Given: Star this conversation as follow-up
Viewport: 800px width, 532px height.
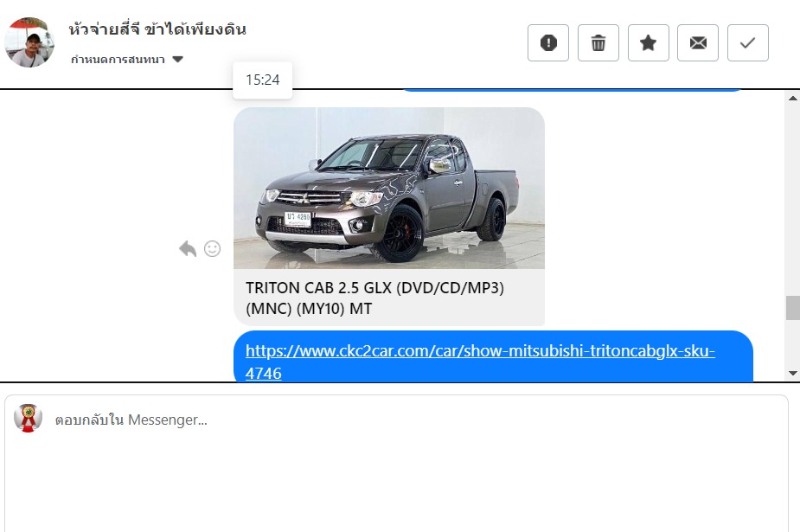Looking at the screenshot, I should tap(648, 43).
